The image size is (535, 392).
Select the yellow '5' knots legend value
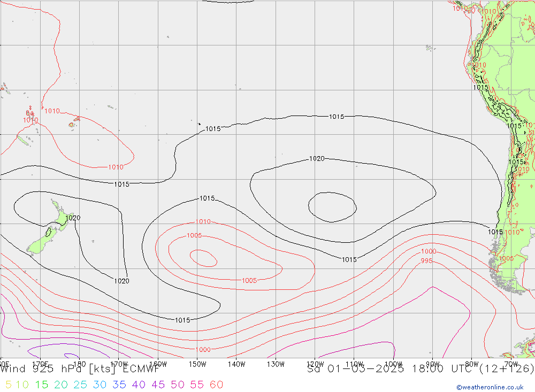coord(9,385)
